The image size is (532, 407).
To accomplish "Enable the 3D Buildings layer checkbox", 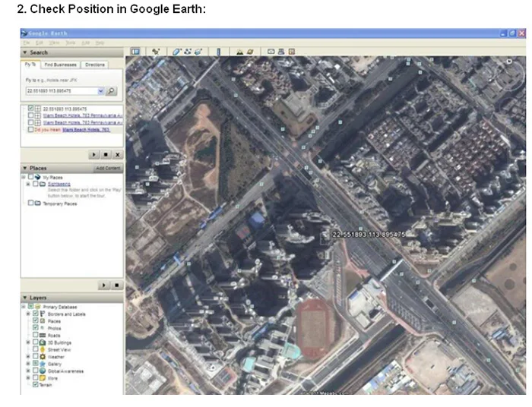I will coord(35,342).
